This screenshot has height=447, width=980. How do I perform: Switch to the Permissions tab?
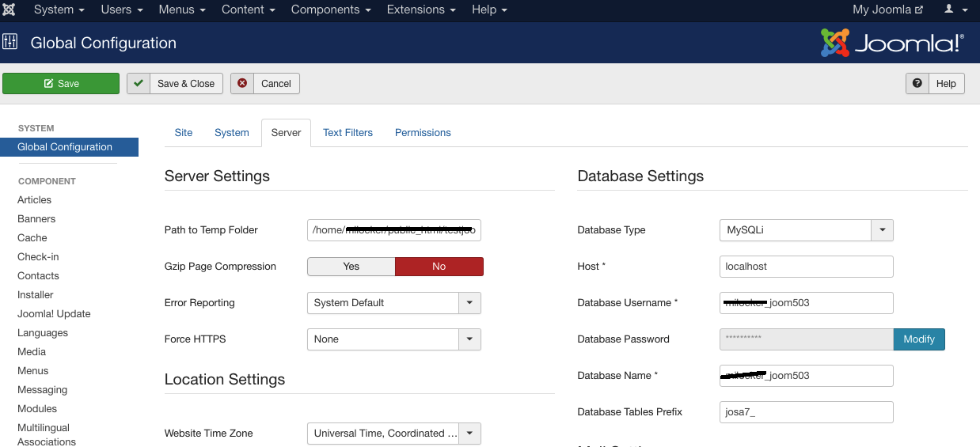pos(423,133)
